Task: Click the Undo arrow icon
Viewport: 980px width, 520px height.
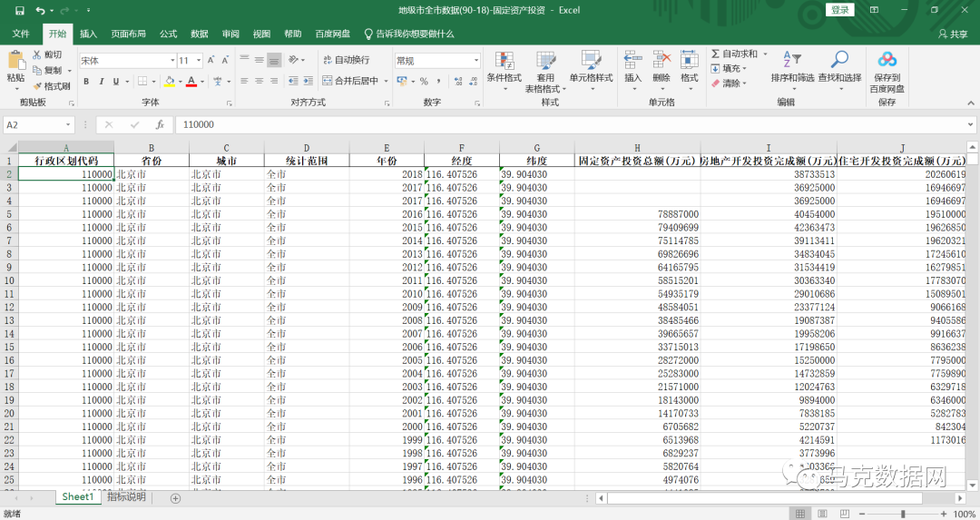Action: pyautogui.click(x=40, y=11)
